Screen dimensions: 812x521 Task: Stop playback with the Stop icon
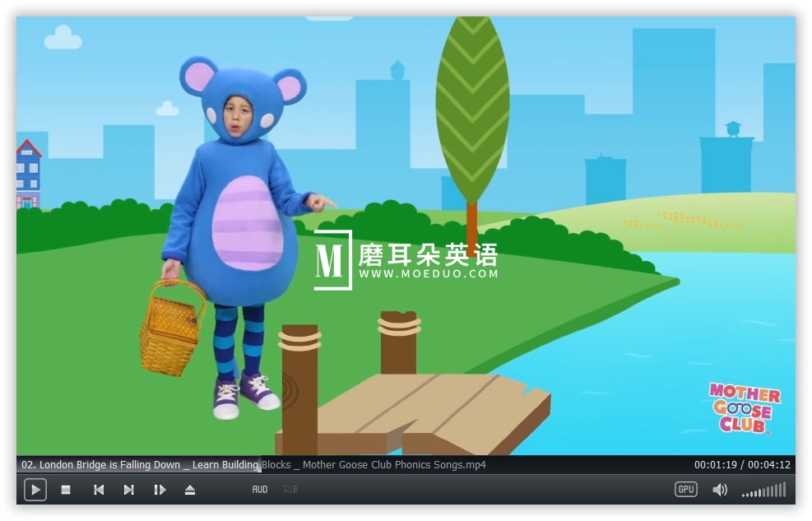click(x=66, y=490)
